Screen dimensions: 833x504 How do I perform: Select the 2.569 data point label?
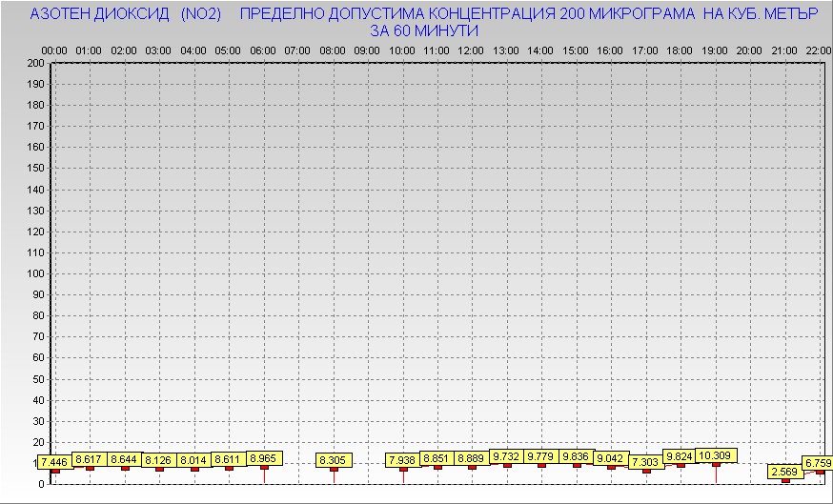pos(784,472)
